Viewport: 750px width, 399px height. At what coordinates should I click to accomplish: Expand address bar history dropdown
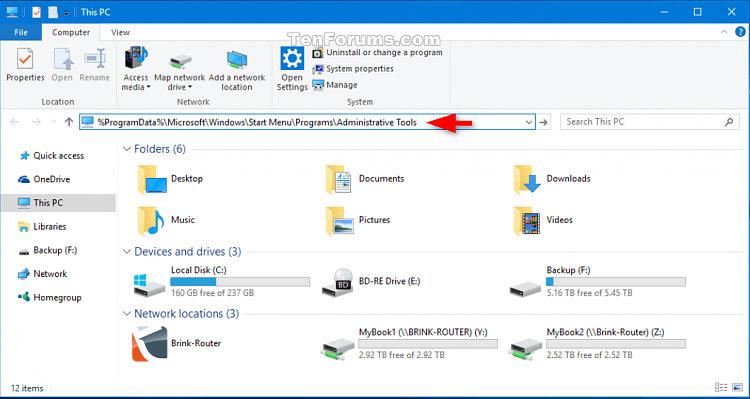tap(529, 122)
